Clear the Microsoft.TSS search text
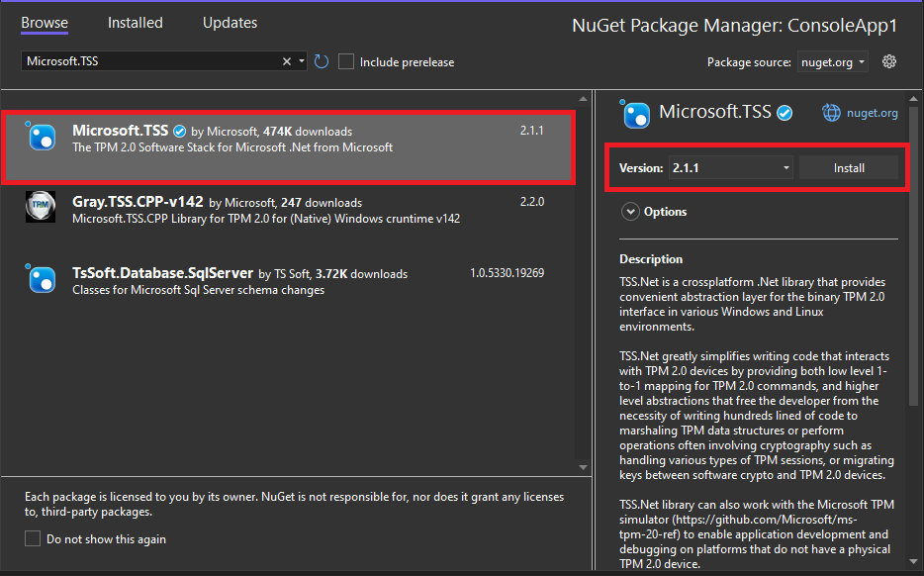The image size is (924, 576). (286, 61)
